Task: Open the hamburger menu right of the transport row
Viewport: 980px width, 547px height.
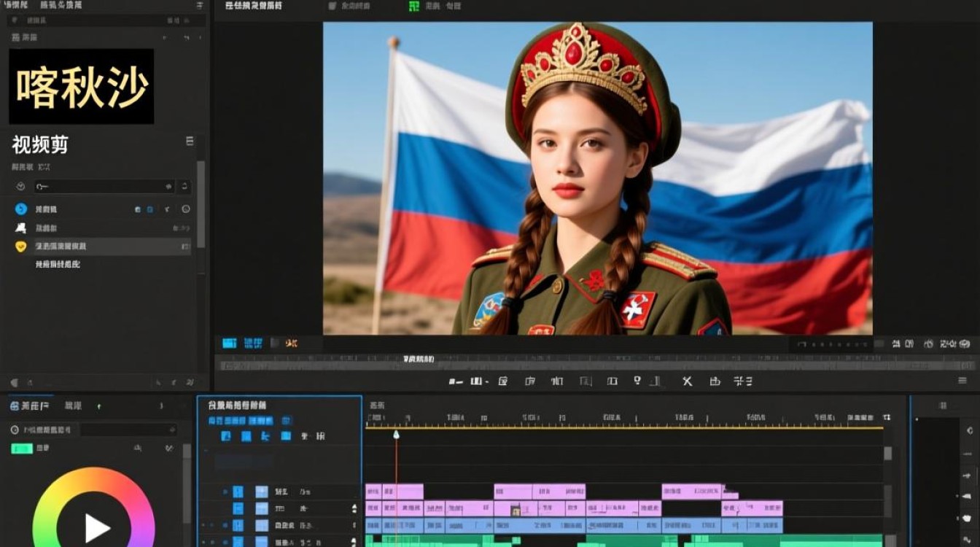Action: pyautogui.click(x=962, y=381)
